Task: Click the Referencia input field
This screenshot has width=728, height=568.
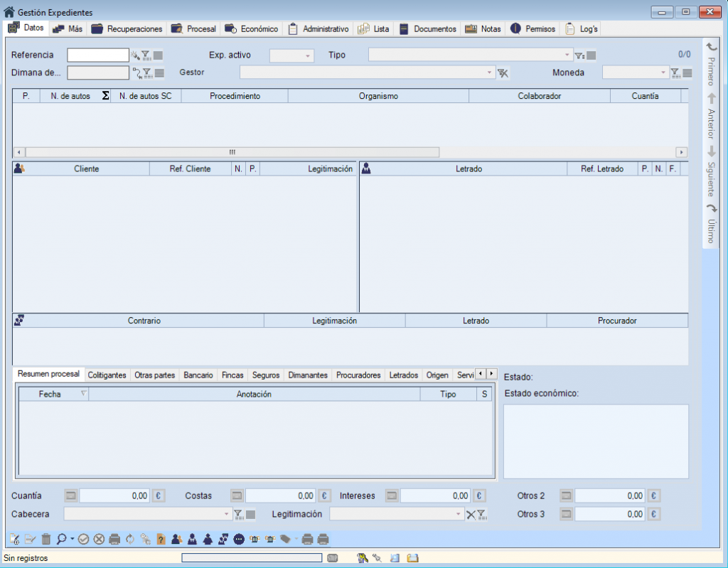Action: coord(98,55)
